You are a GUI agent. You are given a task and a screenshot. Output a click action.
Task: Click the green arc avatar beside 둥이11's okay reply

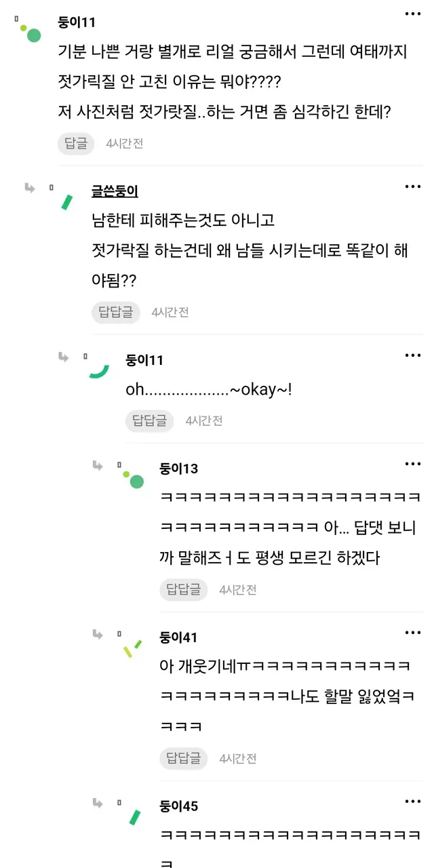tap(99, 371)
